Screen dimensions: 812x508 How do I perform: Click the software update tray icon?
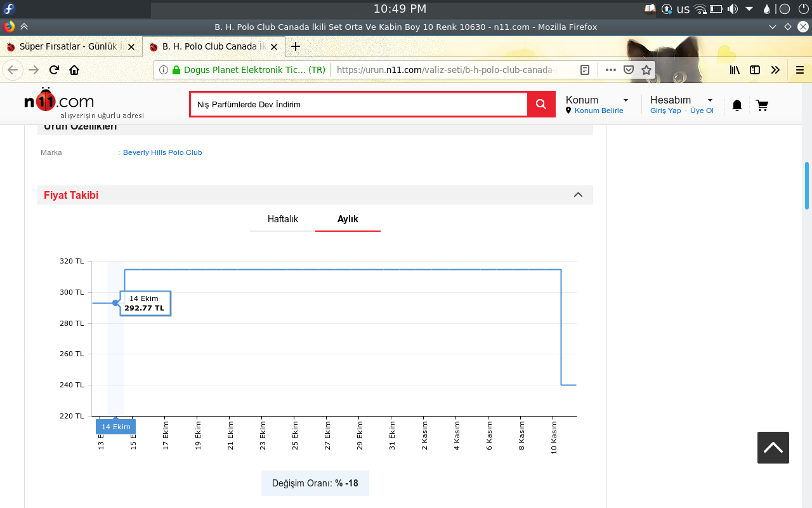[x=667, y=9]
